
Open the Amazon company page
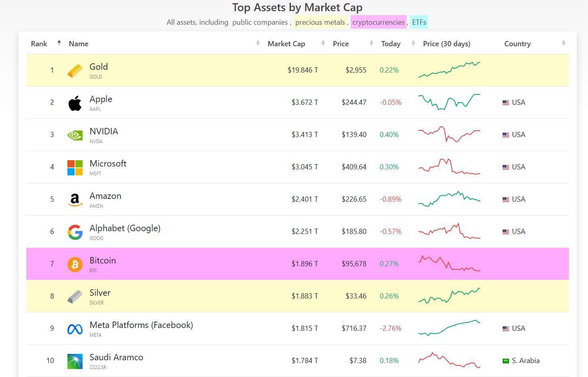click(105, 196)
